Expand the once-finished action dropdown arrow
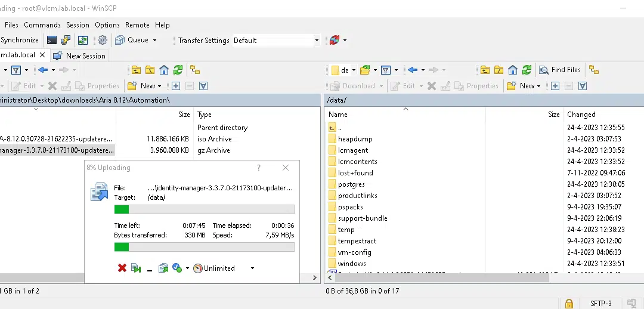Image resolution: width=644 pixels, height=309 pixels. coord(187,268)
